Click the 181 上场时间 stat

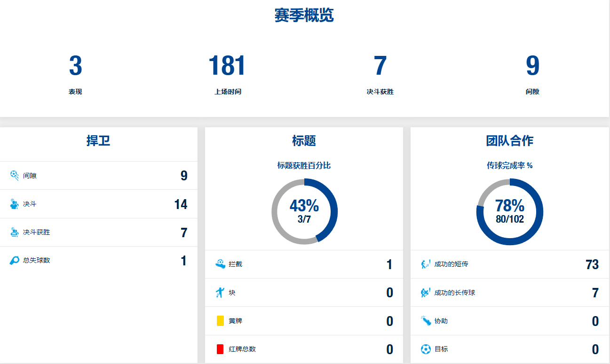[227, 66]
